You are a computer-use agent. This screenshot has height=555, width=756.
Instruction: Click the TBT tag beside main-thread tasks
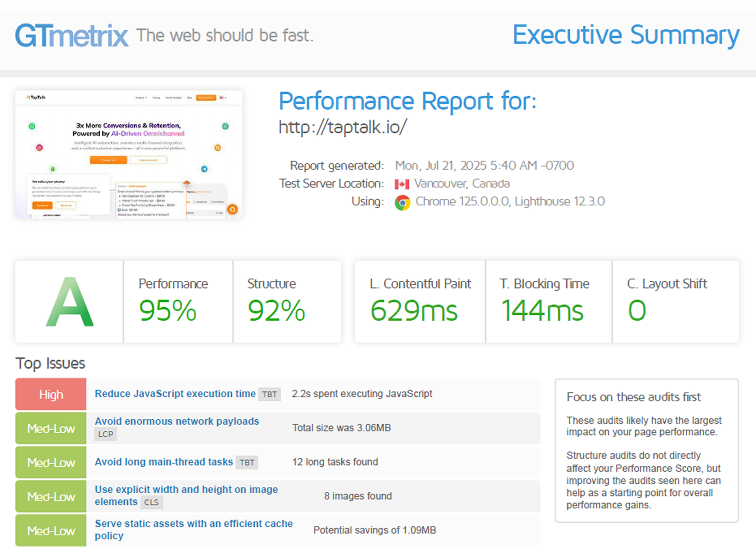pos(247,463)
